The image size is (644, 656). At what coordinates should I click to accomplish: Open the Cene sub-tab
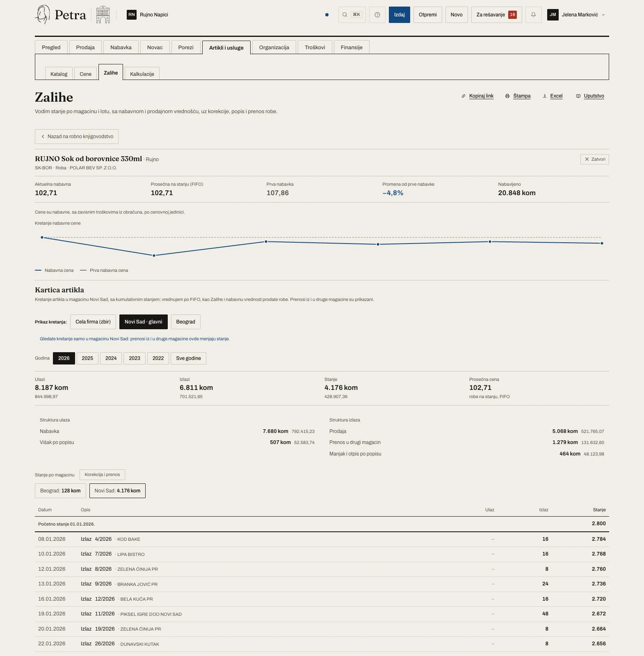coord(86,74)
